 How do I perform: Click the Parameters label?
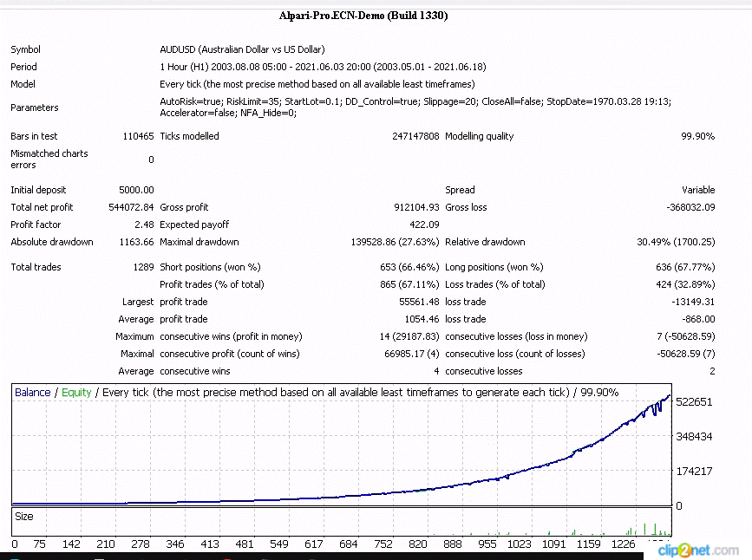pyautogui.click(x=35, y=107)
